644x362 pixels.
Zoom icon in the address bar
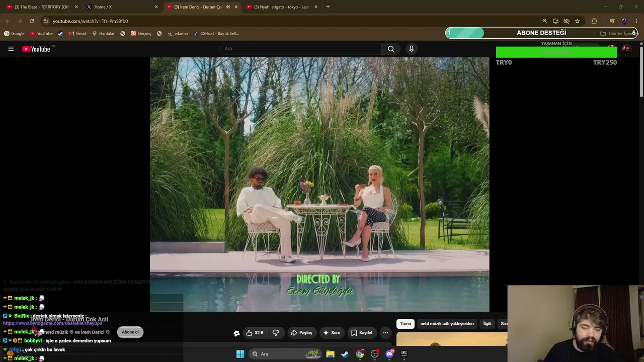545,21
